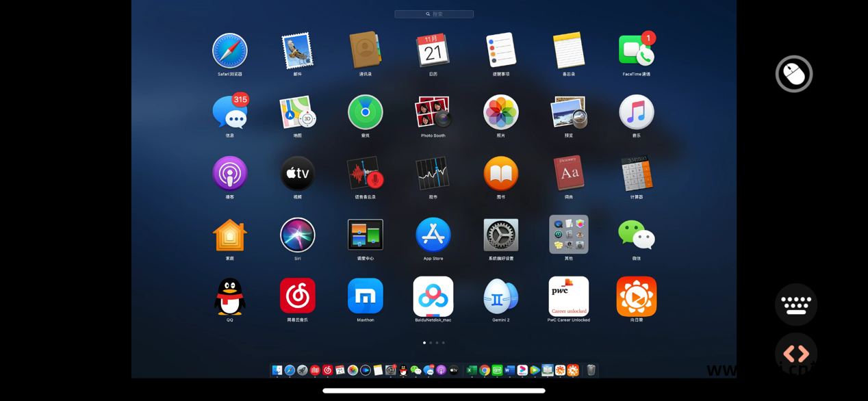Click the Launchpad 搜索 search field

434,14
